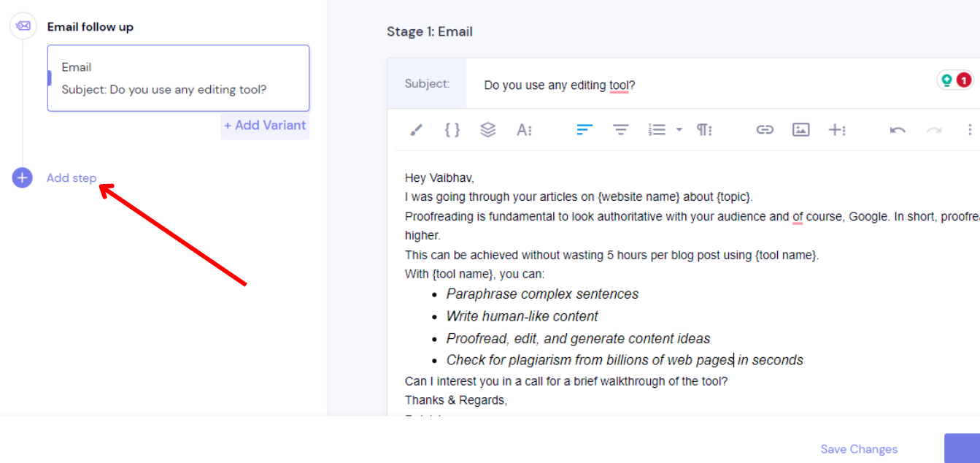Screen dimensions: 980x463
Task: Save Changes to the sequence
Action: click(859, 448)
